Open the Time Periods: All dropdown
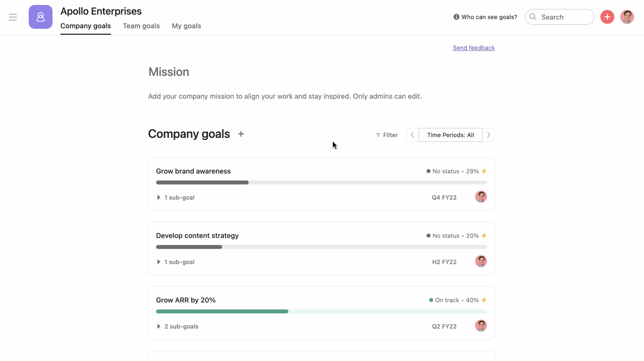Screen dimensions: 644x361 pyautogui.click(x=450, y=134)
